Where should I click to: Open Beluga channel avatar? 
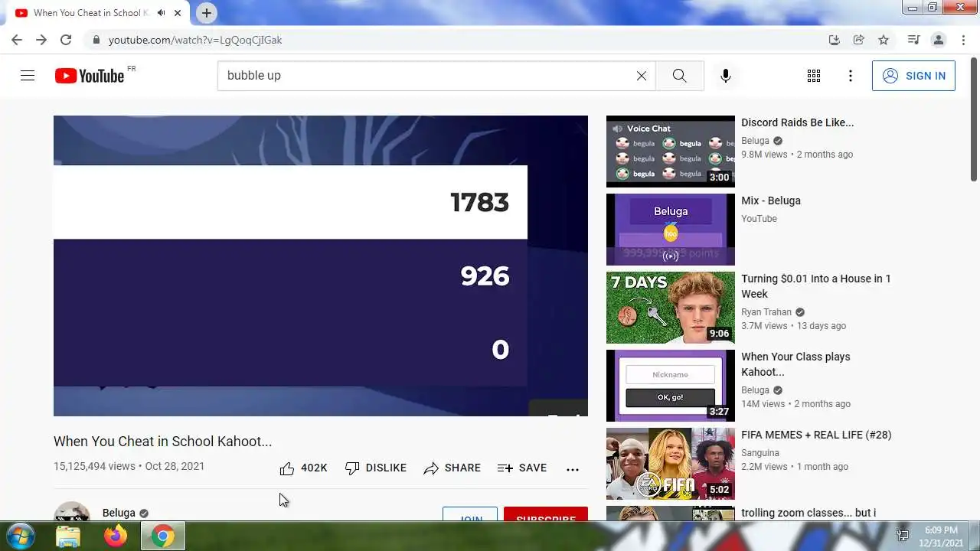pyautogui.click(x=72, y=512)
